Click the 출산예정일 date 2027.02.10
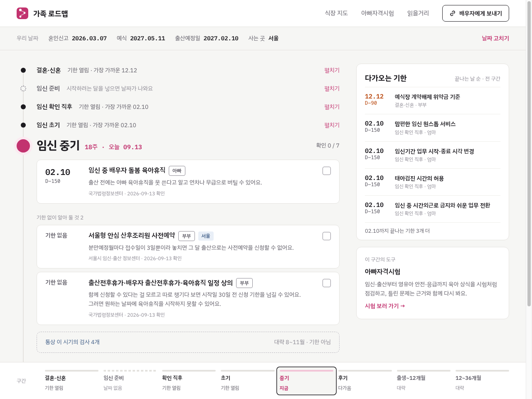This screenshot has height=399, width=532. (221, 38)
